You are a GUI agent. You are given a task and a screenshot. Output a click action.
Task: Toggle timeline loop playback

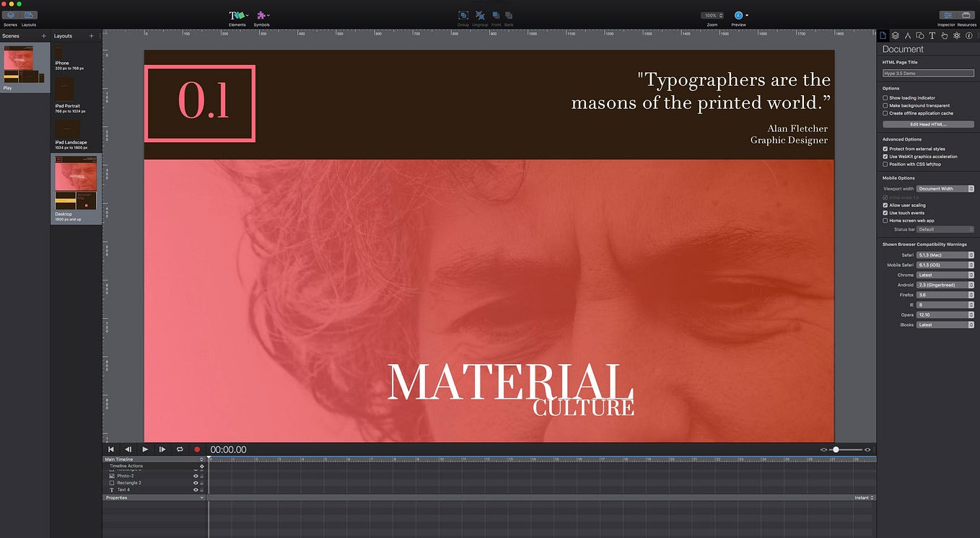click(180, 449)
